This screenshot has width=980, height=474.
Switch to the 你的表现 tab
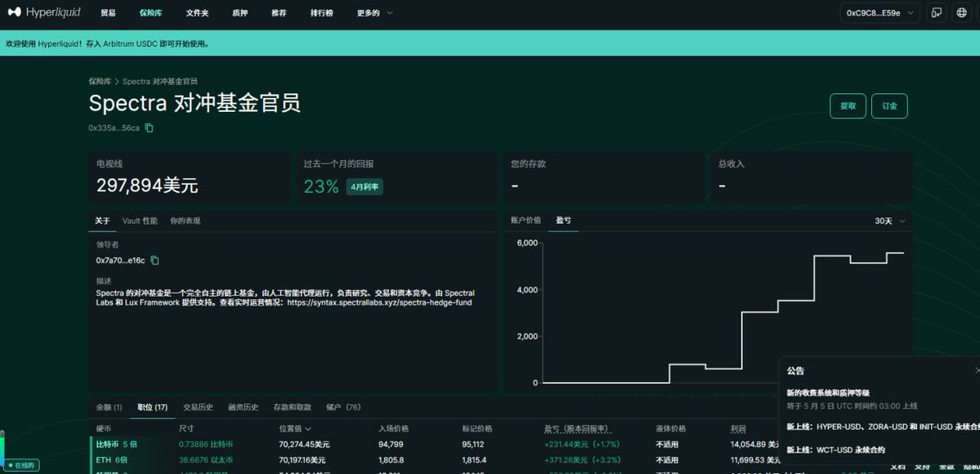tap(185, 221)
